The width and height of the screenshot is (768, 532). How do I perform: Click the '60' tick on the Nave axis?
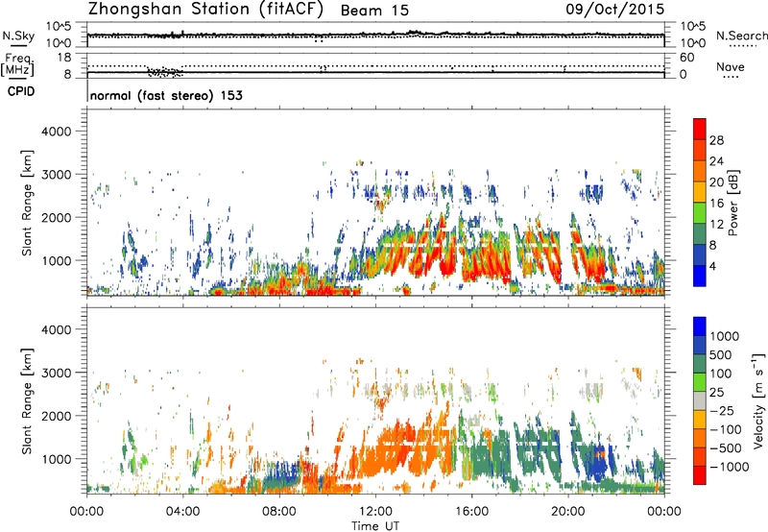coord(686,58)
